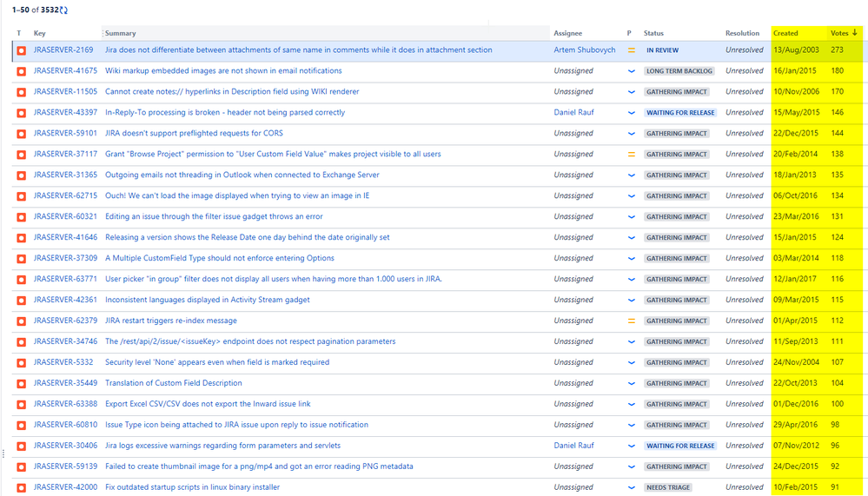Sort by the Votes column header
Viewport: 868px width, 496px height.
pyautogui.click(x=839, y=33)
